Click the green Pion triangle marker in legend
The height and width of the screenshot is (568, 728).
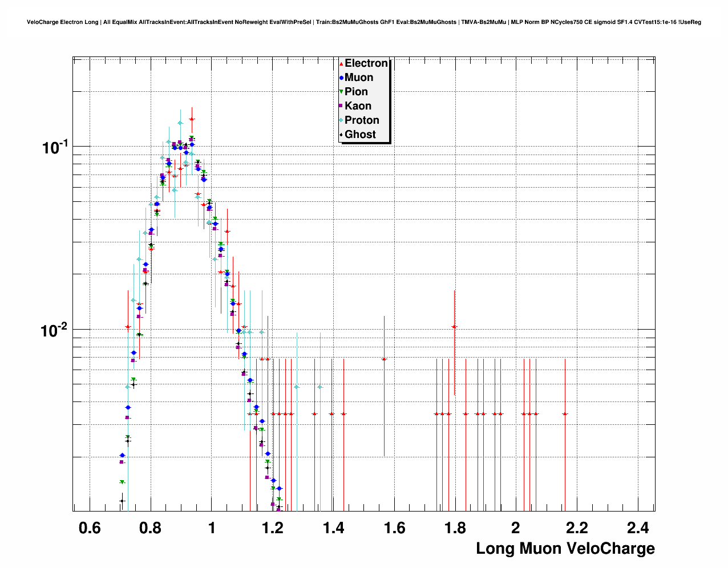click(341, 92)
